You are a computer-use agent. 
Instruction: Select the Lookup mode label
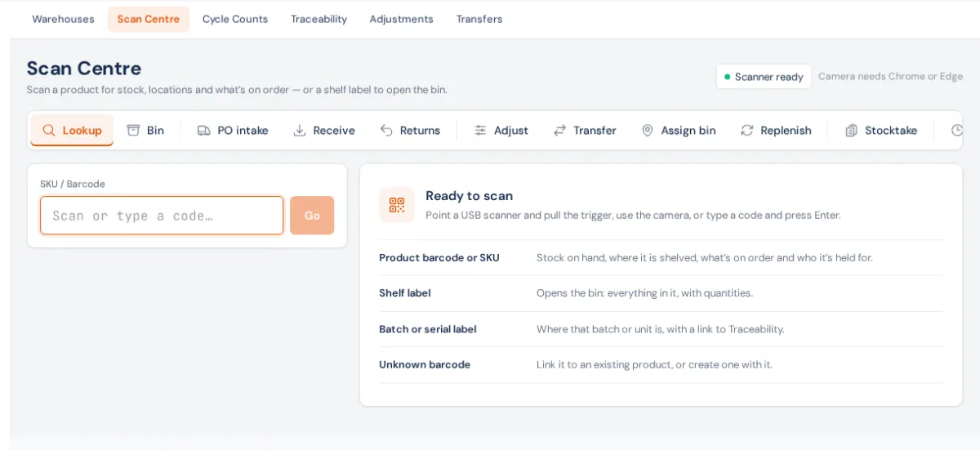point(82,131)
